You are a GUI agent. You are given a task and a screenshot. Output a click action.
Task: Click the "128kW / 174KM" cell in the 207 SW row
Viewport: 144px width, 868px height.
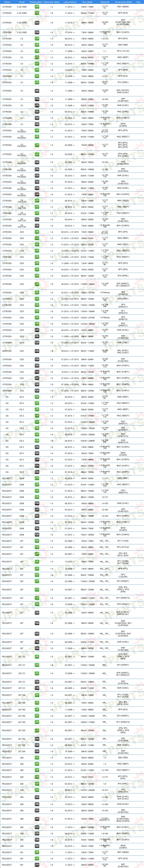[87, 722]
